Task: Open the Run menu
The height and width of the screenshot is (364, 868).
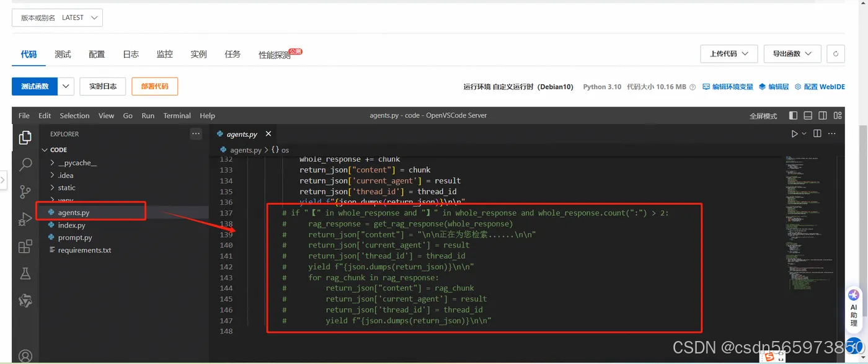Action: pos(148,115)
